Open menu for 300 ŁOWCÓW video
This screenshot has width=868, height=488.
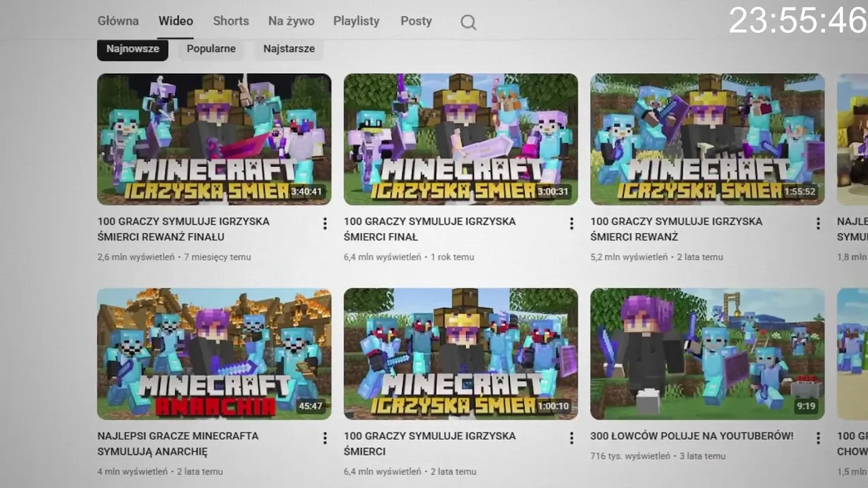(818, 438)
